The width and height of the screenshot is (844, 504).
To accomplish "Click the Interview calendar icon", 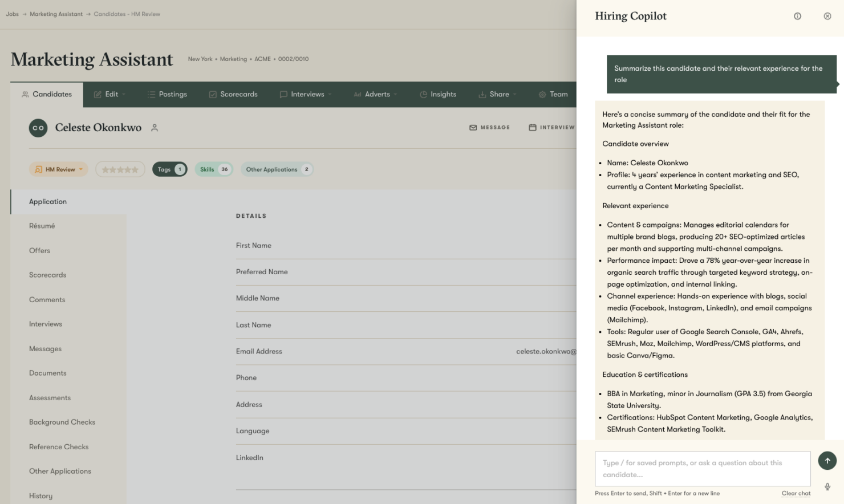I will coord(531,127).
